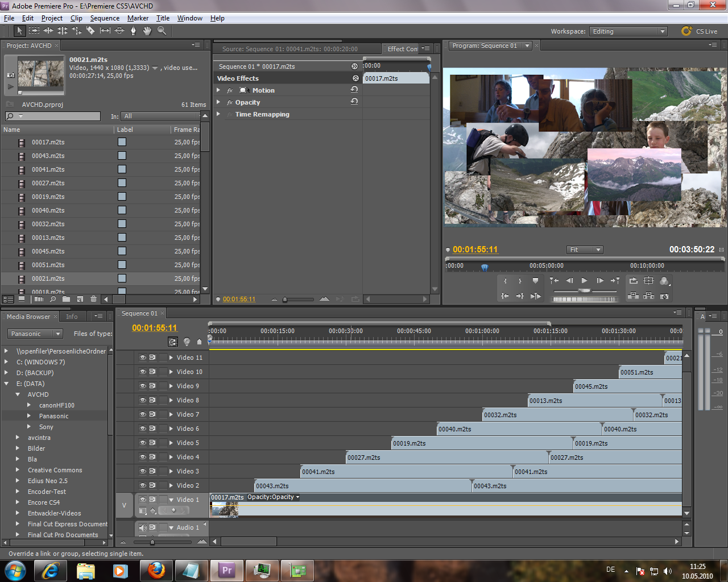Click Export Frame camera icon in Program monitor

pos(664,296)
